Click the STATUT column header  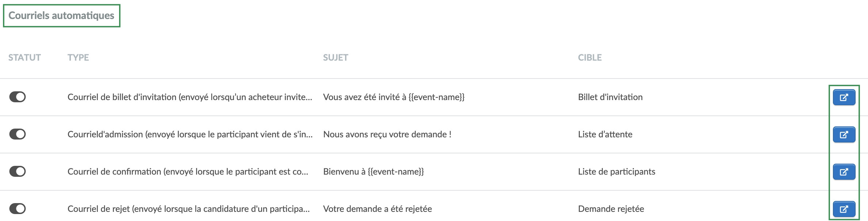24,57
